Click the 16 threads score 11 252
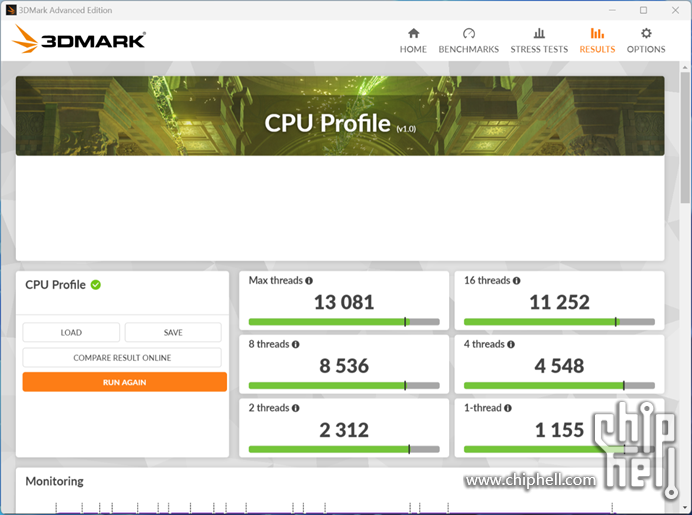The height and width of the screenshot is (515, 692). (559, 302)
